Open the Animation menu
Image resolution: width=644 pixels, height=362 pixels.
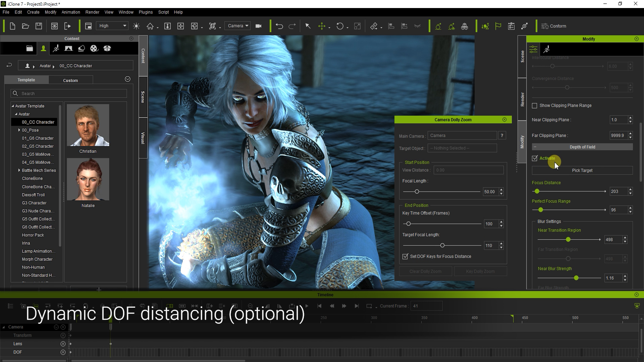pyautogui.click(x=71, y=12)
